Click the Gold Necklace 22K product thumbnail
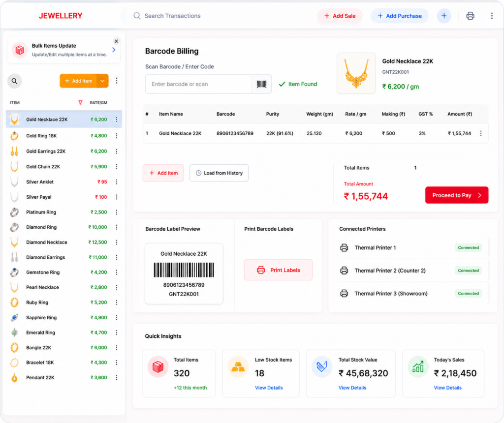 [x=356, y=73]
